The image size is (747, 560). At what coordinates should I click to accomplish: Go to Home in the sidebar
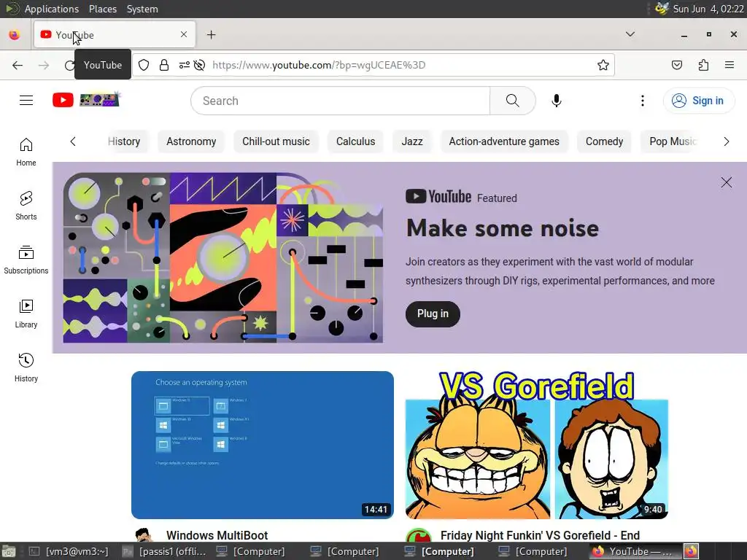26,152
